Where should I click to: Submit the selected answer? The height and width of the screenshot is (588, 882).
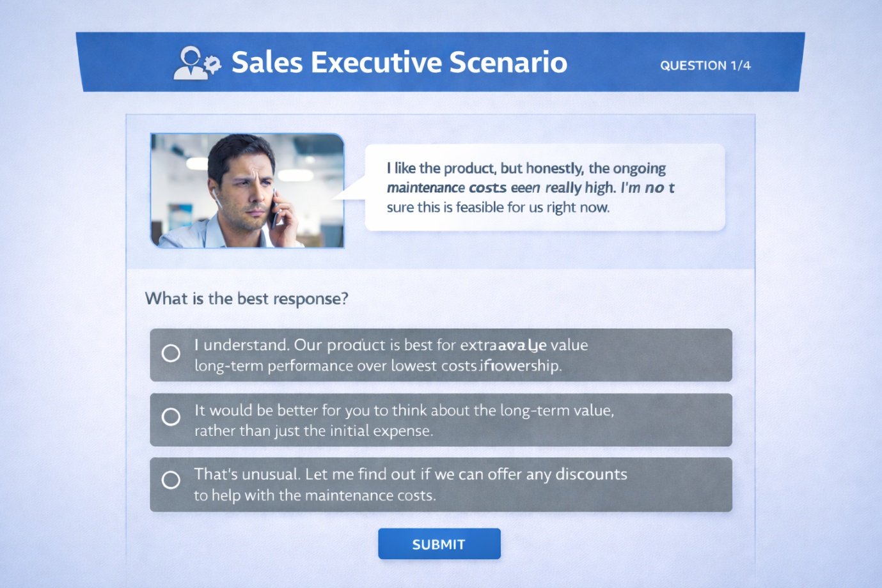[439, 544]
